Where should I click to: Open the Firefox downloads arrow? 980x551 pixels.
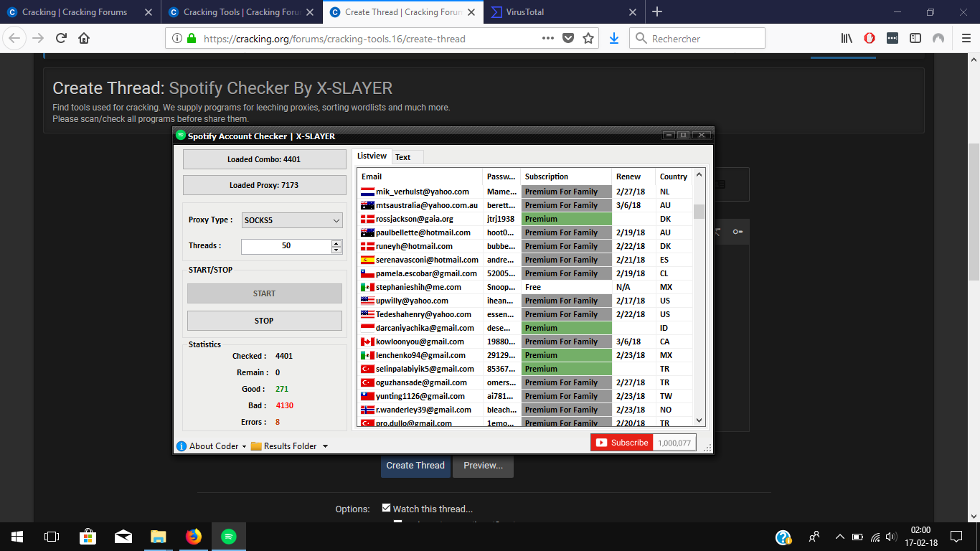(x=614, y=39)
